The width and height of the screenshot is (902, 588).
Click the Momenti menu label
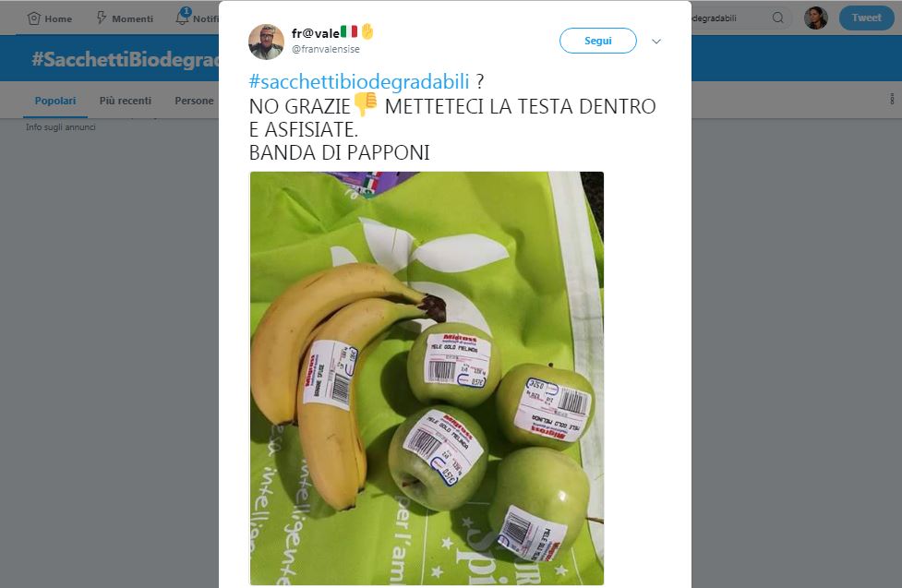132,19
